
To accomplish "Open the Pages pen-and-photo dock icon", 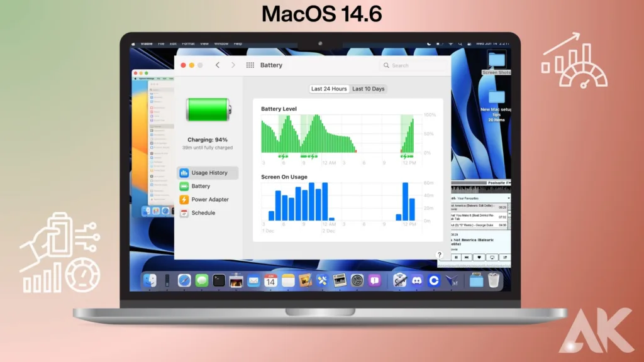I will (x=305, y=281).
